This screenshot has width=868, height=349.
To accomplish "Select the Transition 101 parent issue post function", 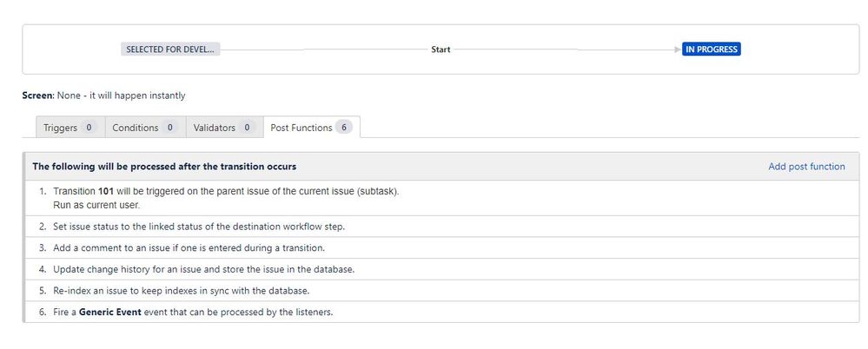I will pyautogui.click(x=441, y=198).
